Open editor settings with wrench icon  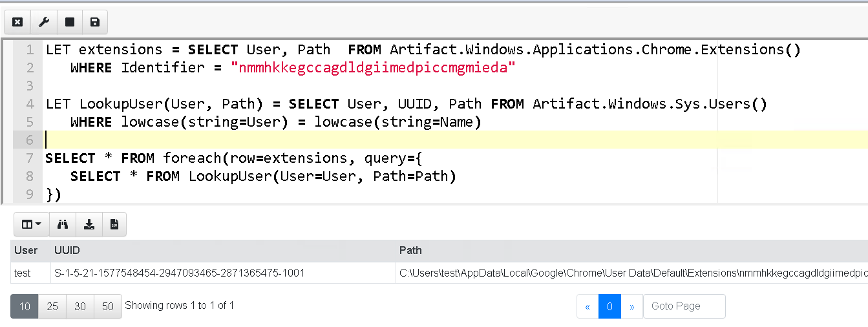tap(44, 22)
